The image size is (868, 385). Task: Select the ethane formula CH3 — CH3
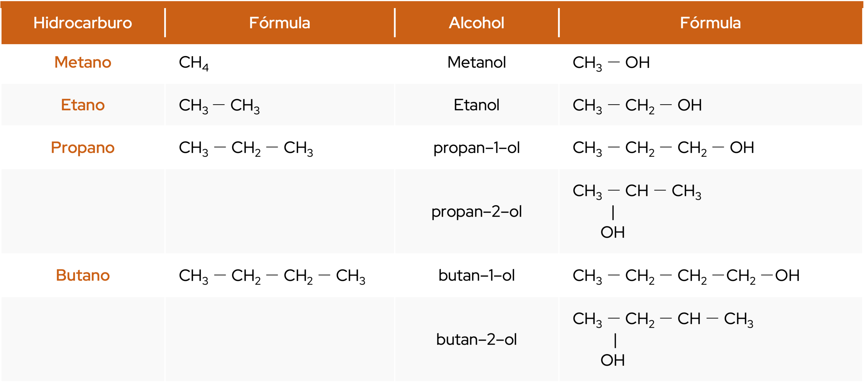pyautogui.click(x=219, y=106)
